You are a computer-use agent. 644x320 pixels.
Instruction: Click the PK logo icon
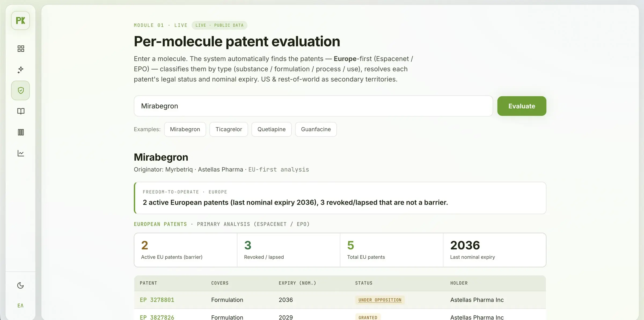click(x=20, y=20)
